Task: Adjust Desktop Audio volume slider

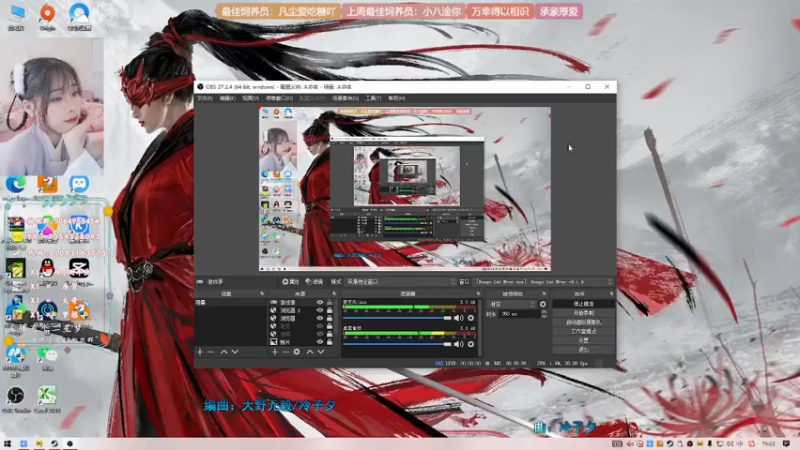Action: click(397, 344)
